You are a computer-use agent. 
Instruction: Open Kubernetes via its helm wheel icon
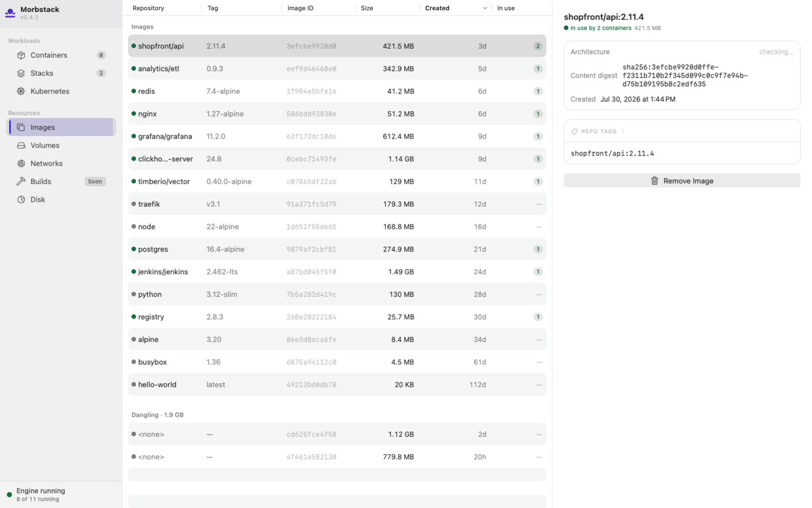21,91
